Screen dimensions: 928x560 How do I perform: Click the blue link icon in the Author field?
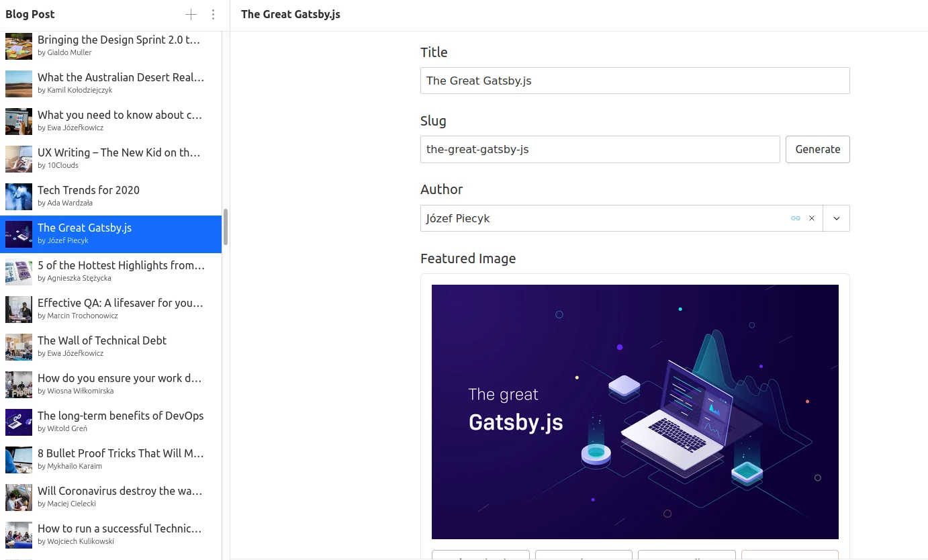(x=796, y=218)
